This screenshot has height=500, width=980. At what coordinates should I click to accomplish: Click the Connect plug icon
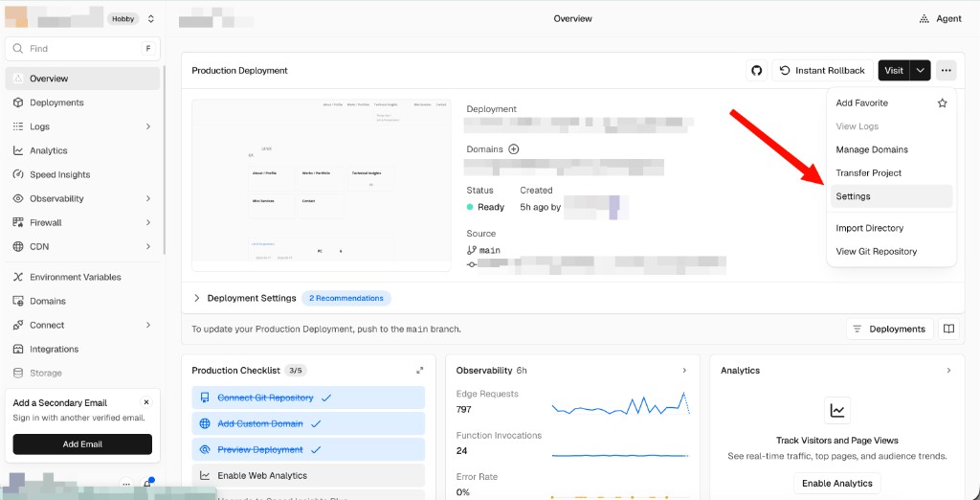coord(18,326)
